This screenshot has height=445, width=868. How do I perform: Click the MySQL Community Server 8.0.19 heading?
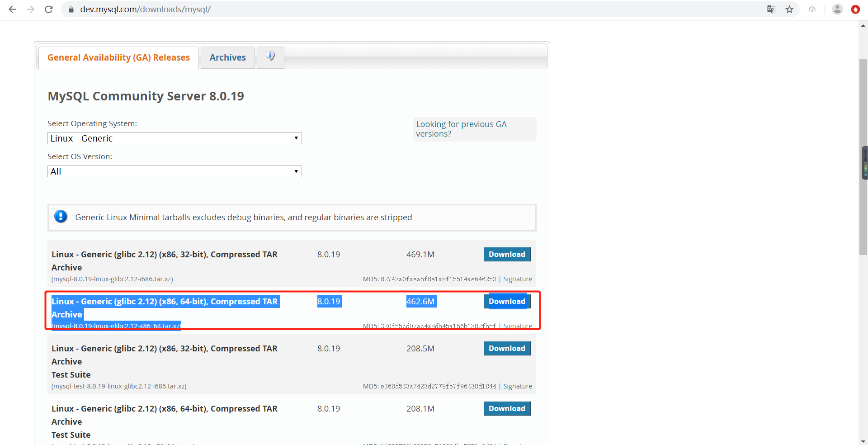[146, 96]
